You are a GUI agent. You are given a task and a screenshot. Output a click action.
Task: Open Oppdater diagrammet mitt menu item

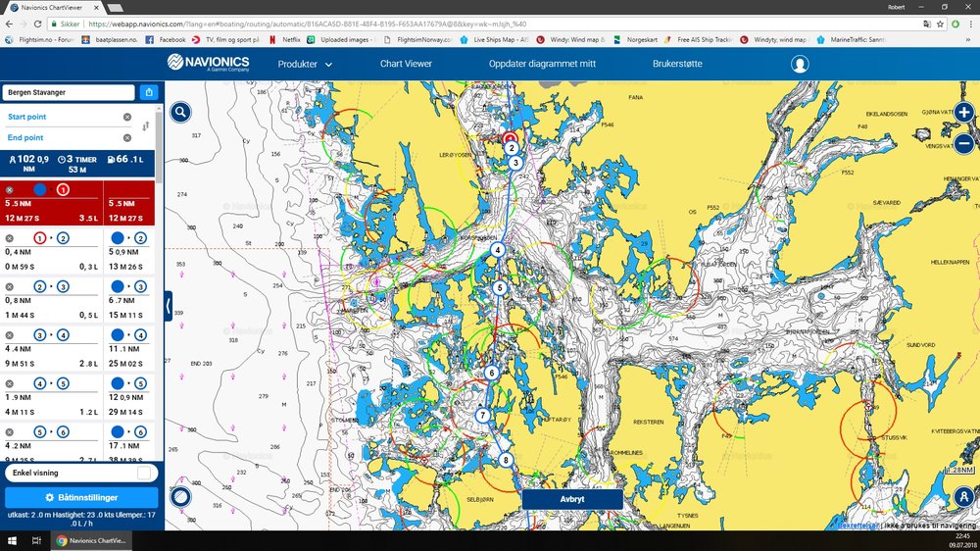coord(542,64)
